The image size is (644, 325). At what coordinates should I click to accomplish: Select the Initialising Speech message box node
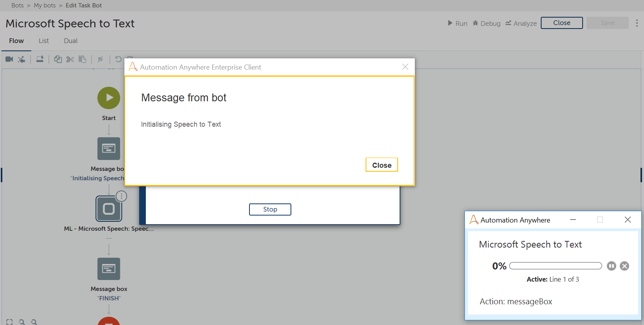pos(109,149)
